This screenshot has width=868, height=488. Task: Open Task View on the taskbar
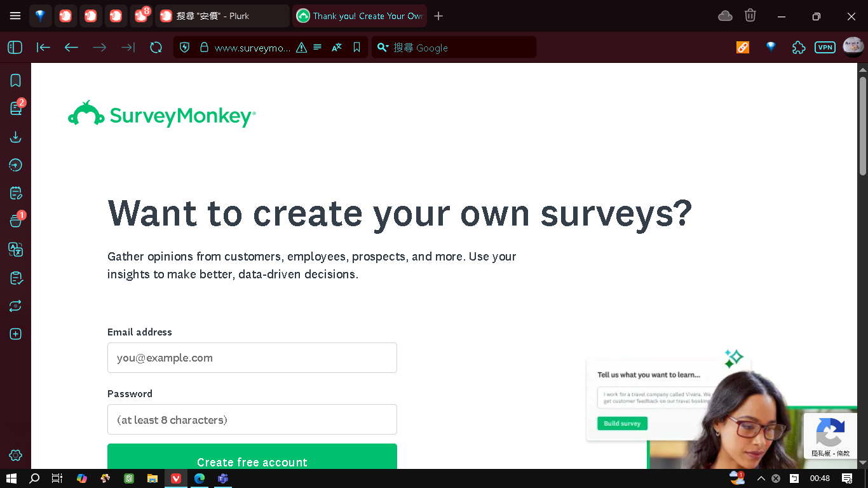[57, 478]
